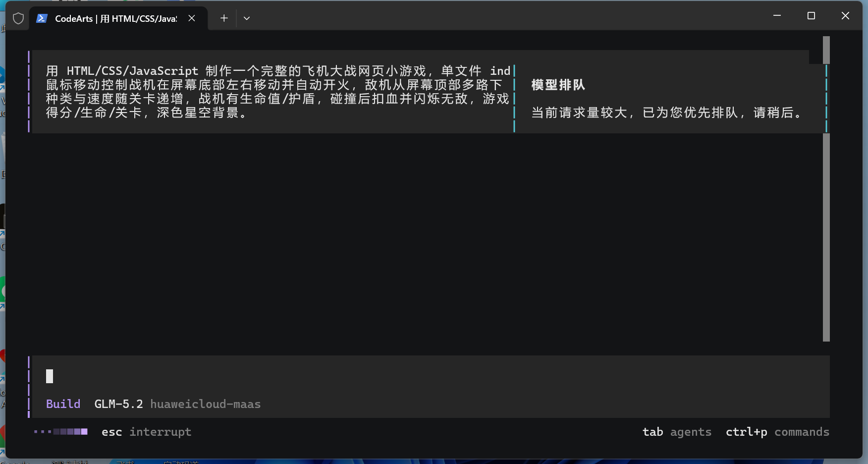This screenshot has width=868, height=464.
Task: Click the shield icon in the title bar
Action: [x=18, y=18]
